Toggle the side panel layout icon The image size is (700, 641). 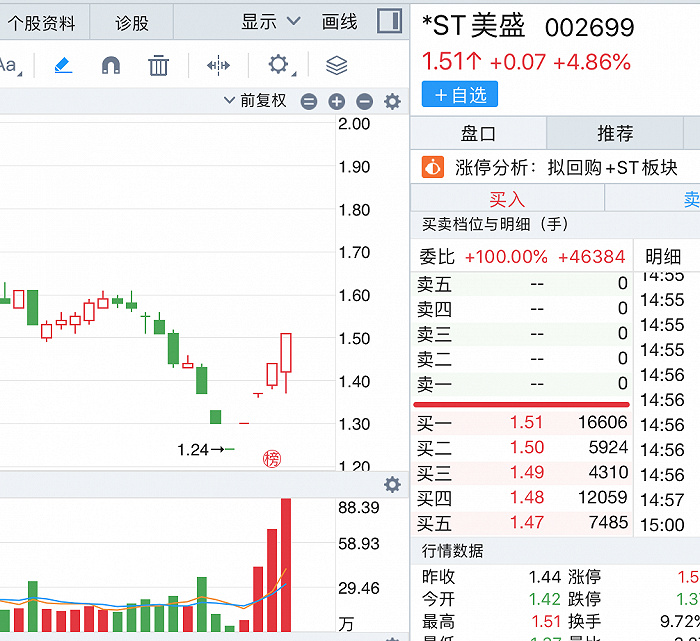389,21
